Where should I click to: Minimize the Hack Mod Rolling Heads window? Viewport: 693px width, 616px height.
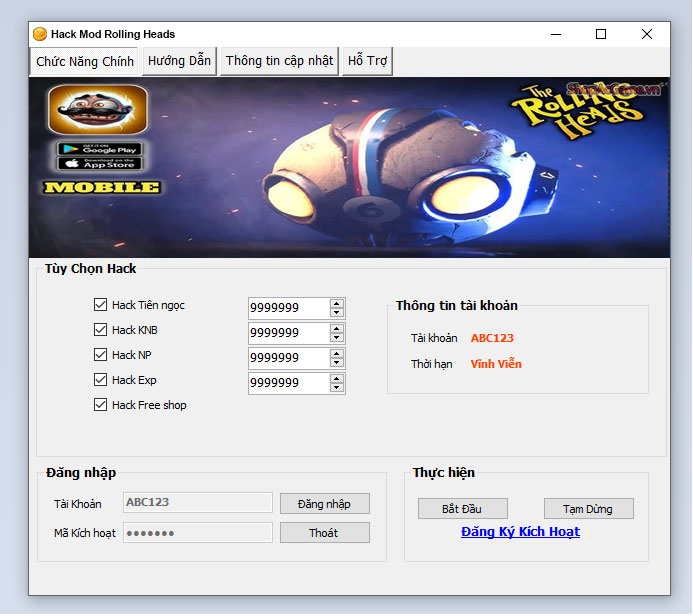[556, 34]
